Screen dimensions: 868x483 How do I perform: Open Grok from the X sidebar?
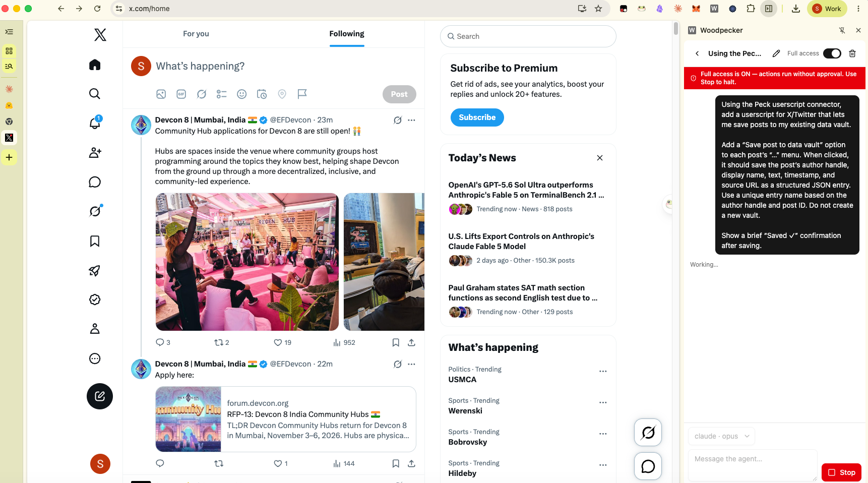coord(95,211)
